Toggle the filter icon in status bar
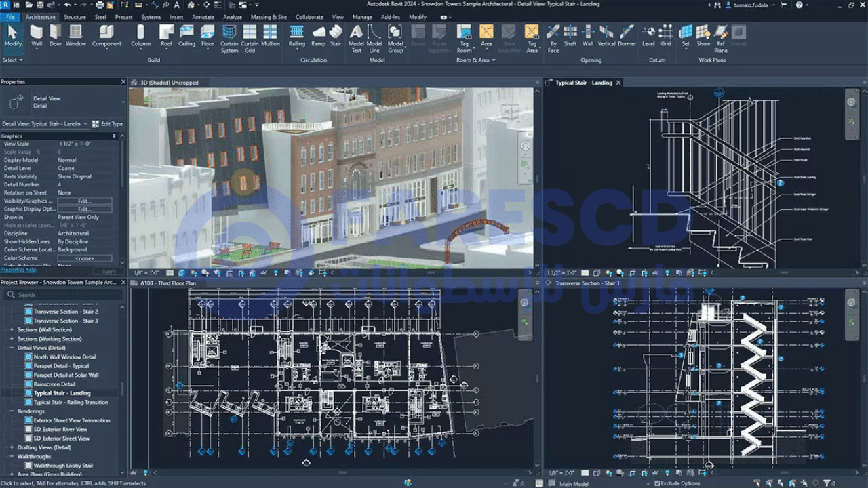This screenshot has width=868, height=488. point(827,483)
